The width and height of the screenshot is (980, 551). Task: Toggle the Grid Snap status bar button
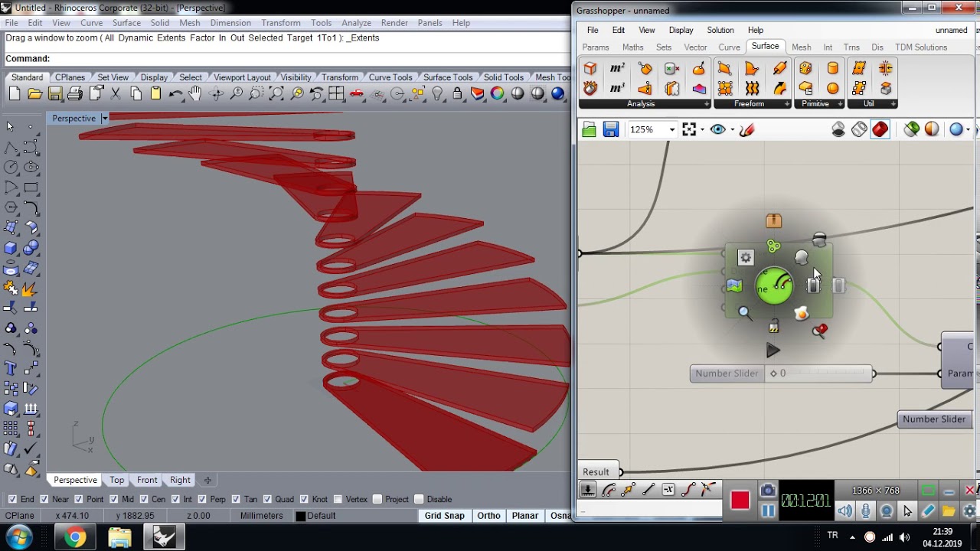pyautogui.click(x=445, y=516)
